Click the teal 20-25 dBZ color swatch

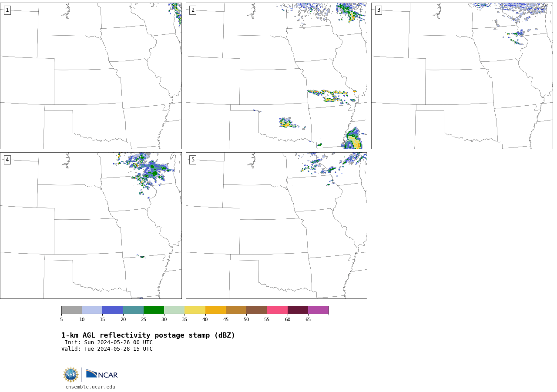(133, 310)
